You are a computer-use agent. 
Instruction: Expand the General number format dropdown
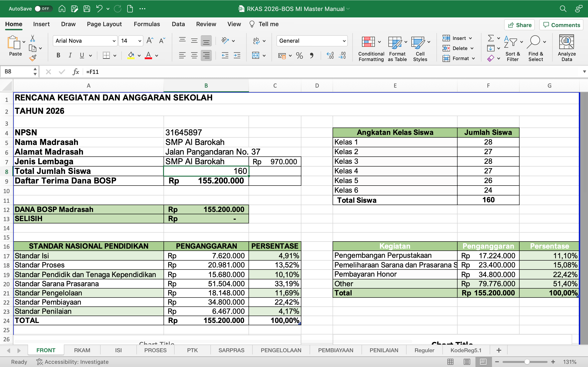coord(344,41)
